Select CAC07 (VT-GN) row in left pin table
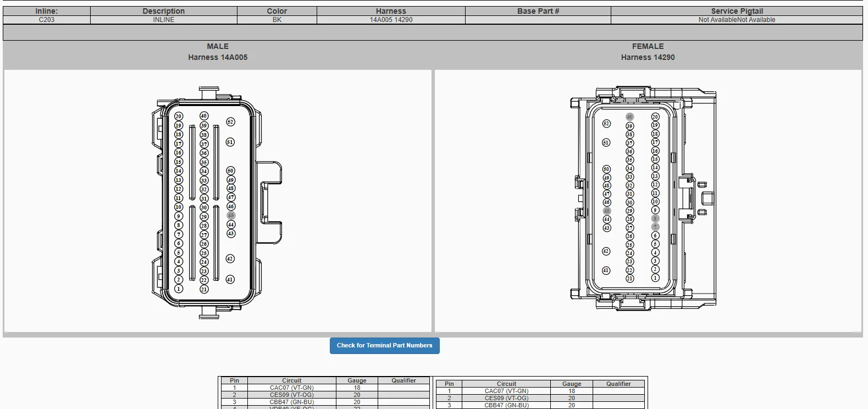Image resolution: width=868 pixels, height=409 pixels. coord(324,388)
